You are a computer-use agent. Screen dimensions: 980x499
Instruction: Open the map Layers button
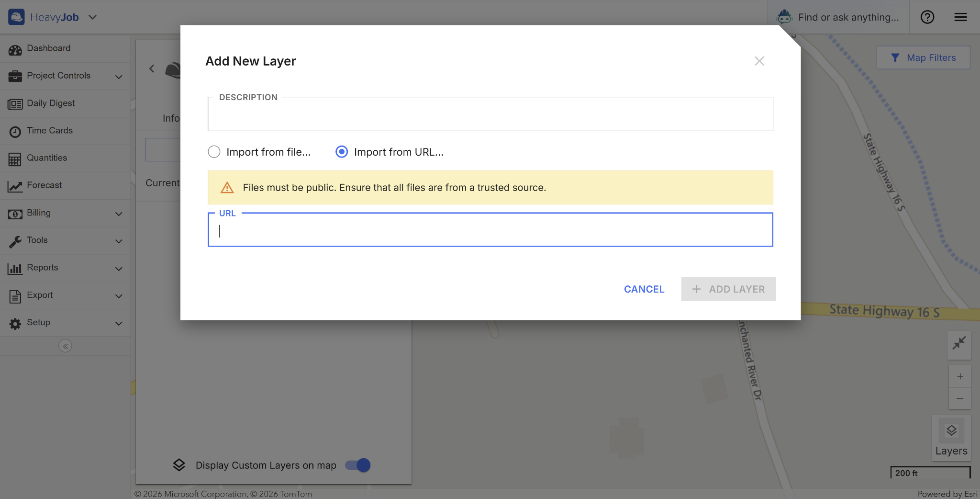click(951, 438)
